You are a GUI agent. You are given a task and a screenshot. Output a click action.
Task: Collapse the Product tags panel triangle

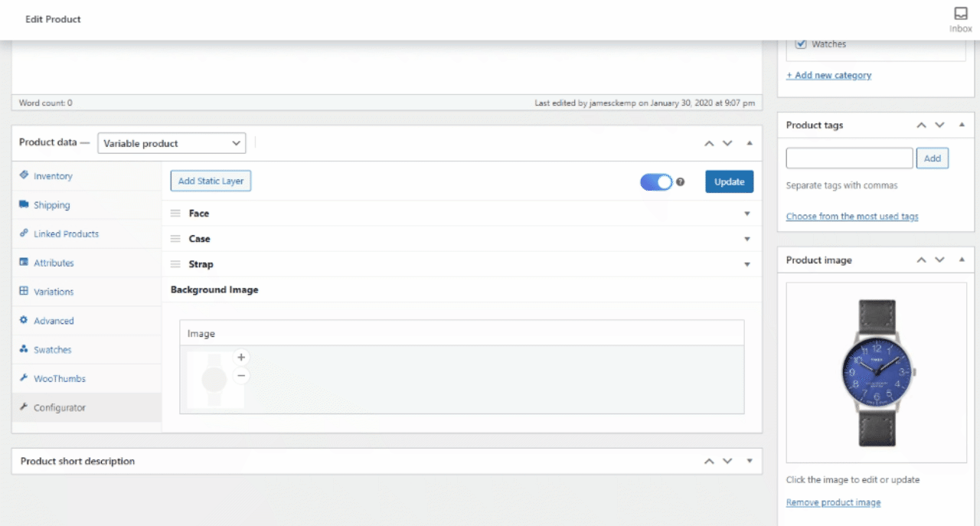click(962, 125)
